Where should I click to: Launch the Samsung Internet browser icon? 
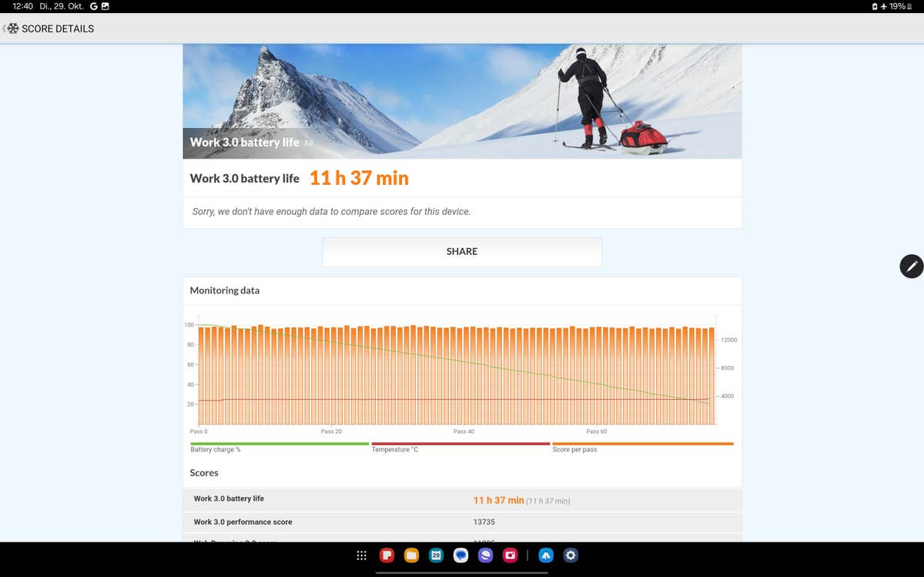pos(485,555)
